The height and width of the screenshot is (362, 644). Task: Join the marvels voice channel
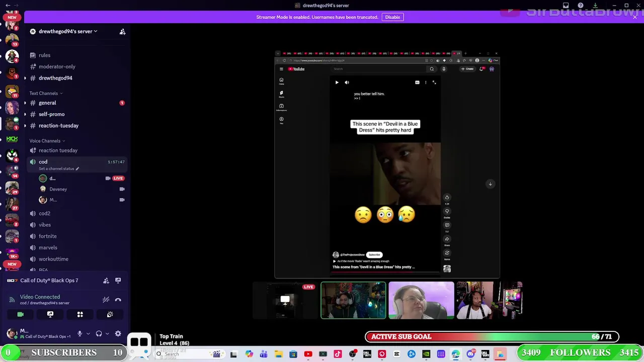pos(75,247)
